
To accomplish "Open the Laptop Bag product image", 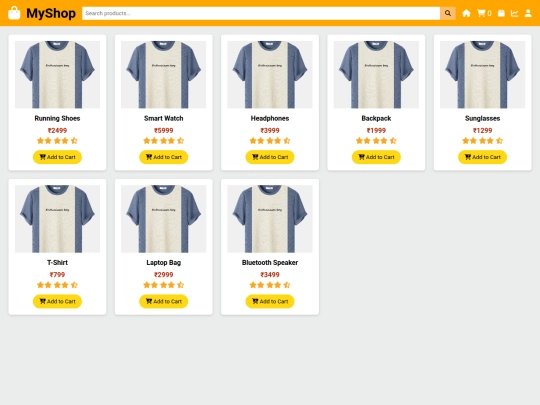I will (164, 219).
